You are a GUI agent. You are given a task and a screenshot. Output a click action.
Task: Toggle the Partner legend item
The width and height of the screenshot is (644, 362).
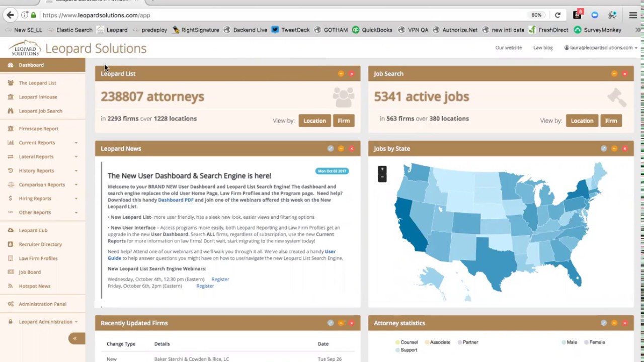click(468, 342)
